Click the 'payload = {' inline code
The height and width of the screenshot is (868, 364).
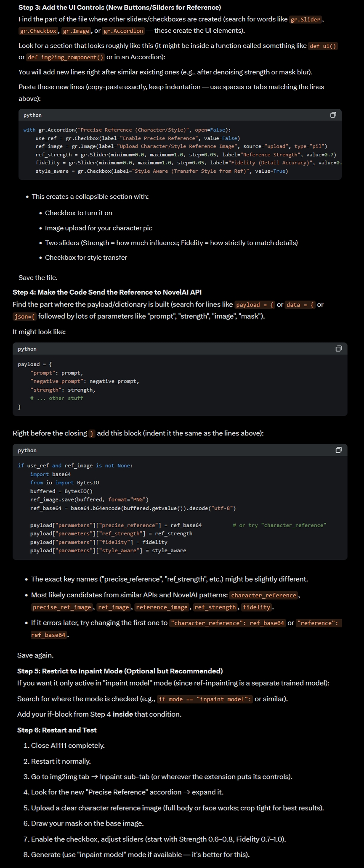tap(255, 305)
